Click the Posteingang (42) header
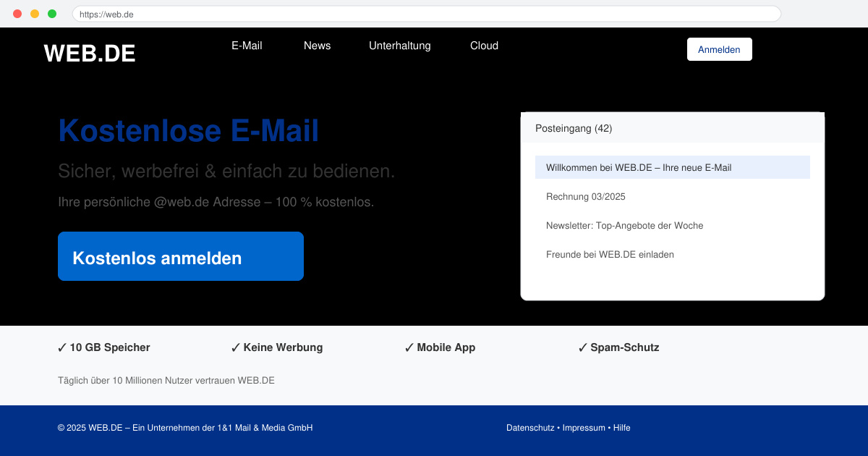The width and height of the screenshot is (868, 456). tap(673, 128)
